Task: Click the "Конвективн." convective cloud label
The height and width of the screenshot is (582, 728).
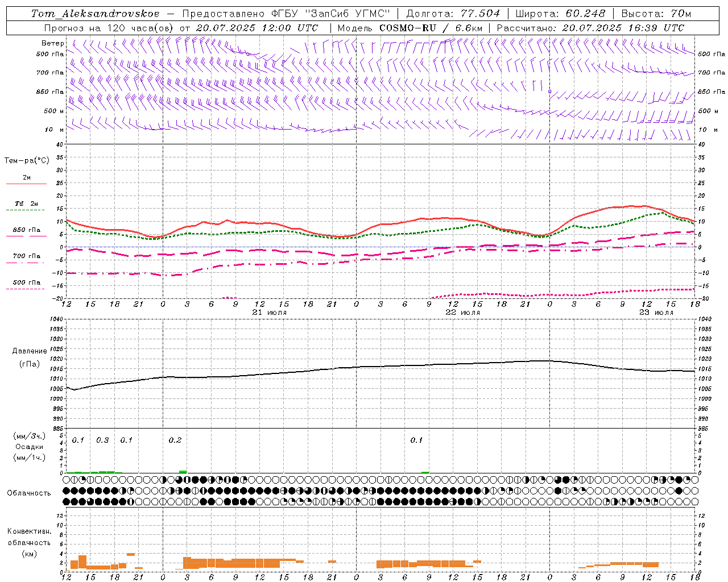Action: (x=29, y=531)
